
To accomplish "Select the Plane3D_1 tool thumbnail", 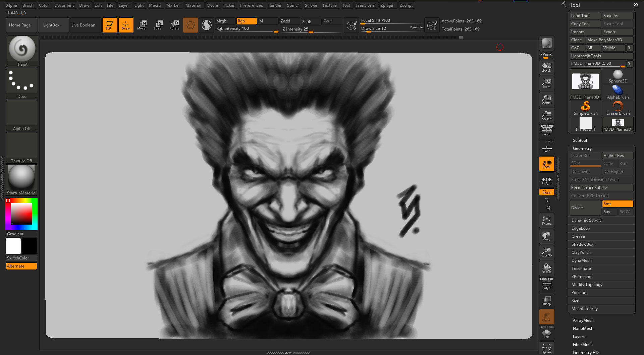I will click(585, 124).
